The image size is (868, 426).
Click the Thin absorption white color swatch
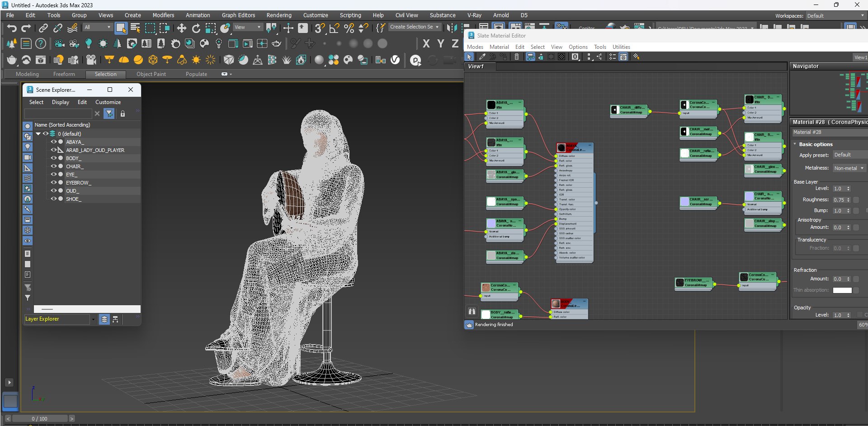(842, 290)
